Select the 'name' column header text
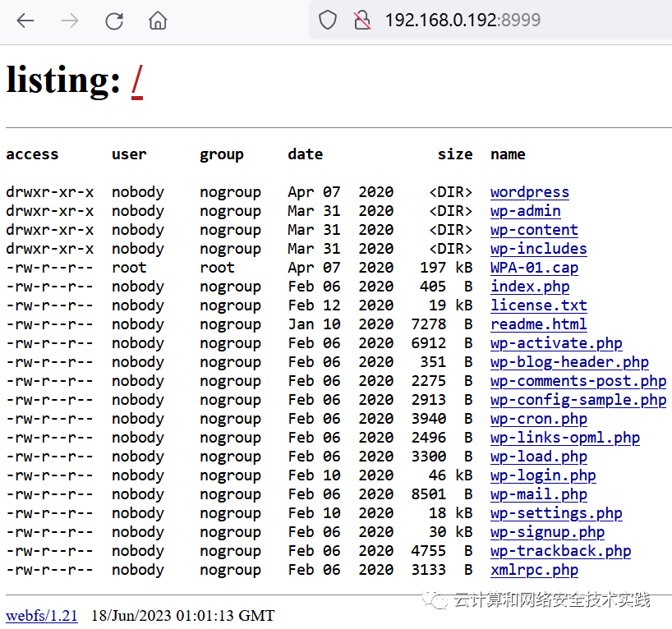 (508, 154)
